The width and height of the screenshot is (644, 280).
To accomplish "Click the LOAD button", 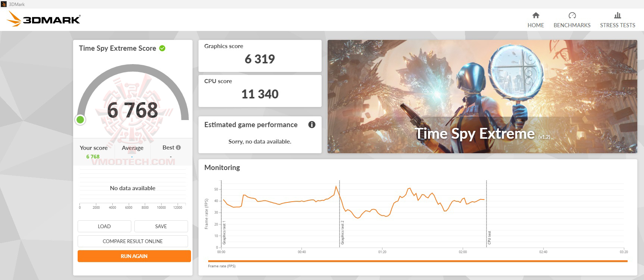I will coord(104,226).
